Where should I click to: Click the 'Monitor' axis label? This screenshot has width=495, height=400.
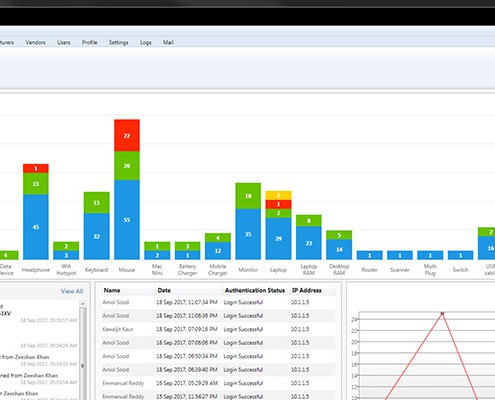[x=248, y=270]
